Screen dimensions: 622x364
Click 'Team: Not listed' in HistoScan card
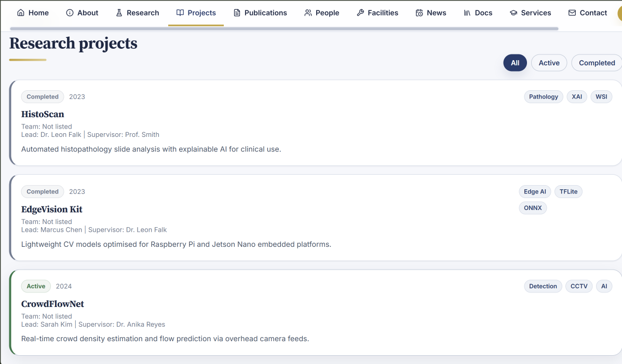click(x=46, y=127)
